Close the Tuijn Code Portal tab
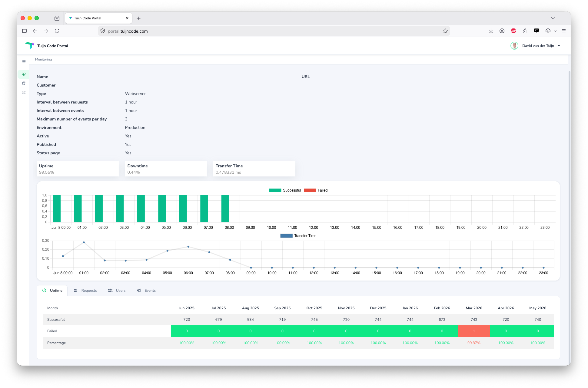The image size is (588, 388). (127, 18)
